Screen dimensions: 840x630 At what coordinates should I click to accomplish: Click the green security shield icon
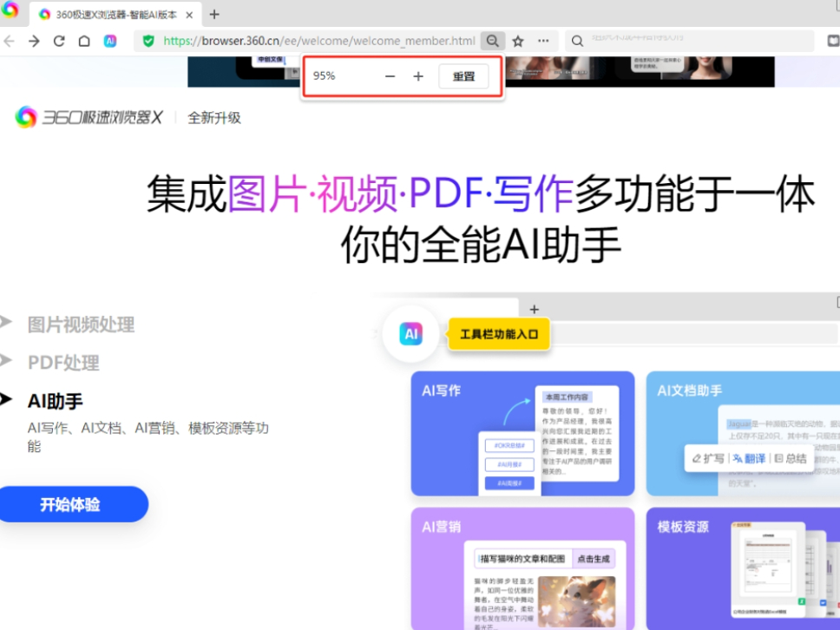[x=148, y=41]
